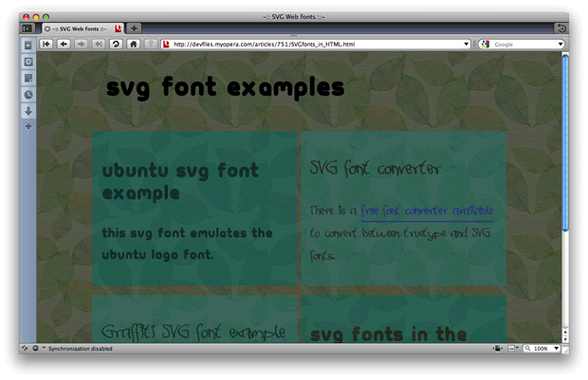Open a new tab with the plus button

coord(134,28)
